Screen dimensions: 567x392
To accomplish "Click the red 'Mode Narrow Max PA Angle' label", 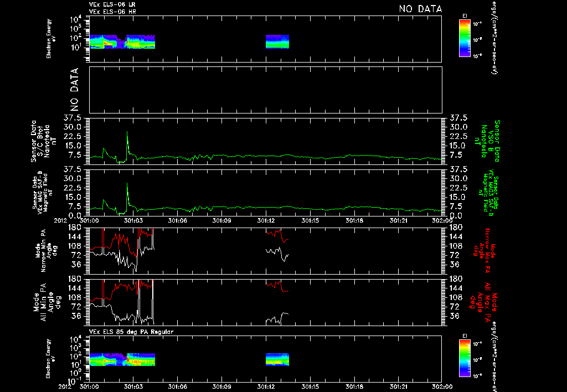I will 483,251.
